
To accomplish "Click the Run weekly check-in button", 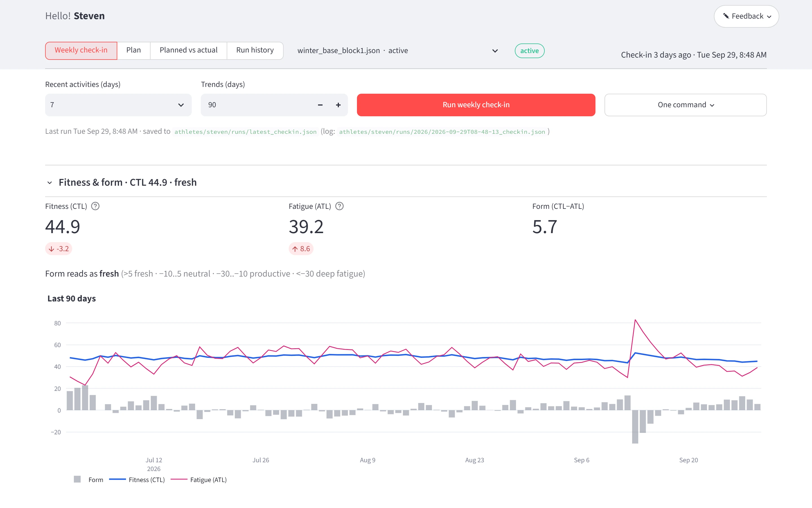I will tap(476, 105).
